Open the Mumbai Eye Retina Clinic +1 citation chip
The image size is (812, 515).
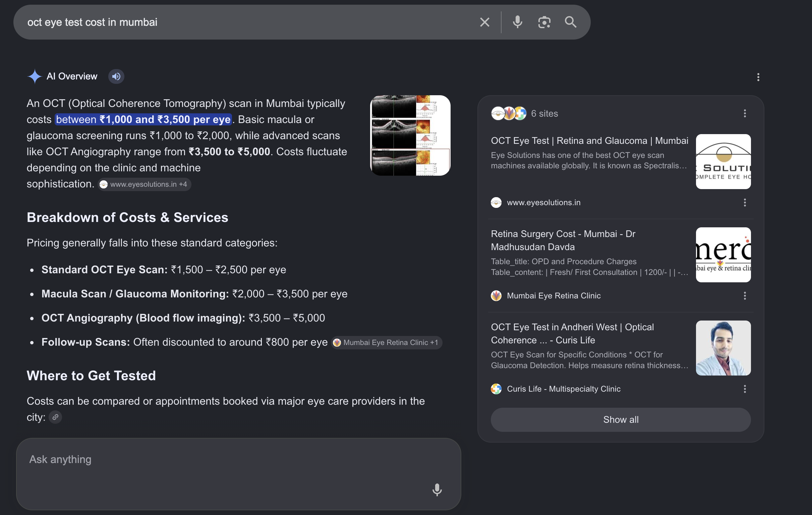tap(387, 342)
